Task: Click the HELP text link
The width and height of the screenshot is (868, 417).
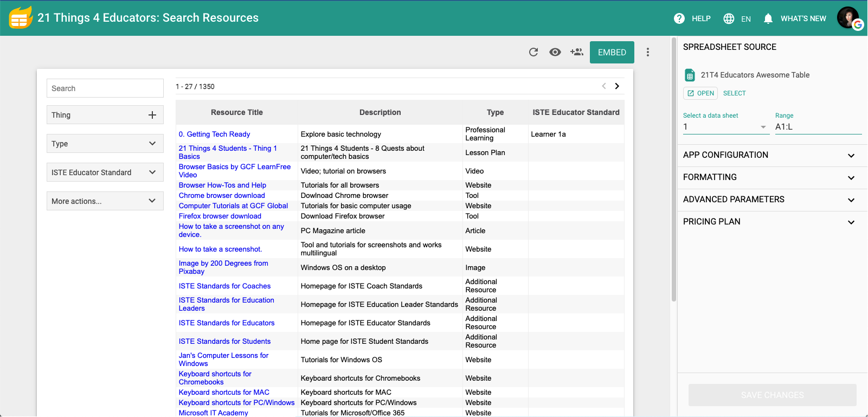Action: click(701, 18)
